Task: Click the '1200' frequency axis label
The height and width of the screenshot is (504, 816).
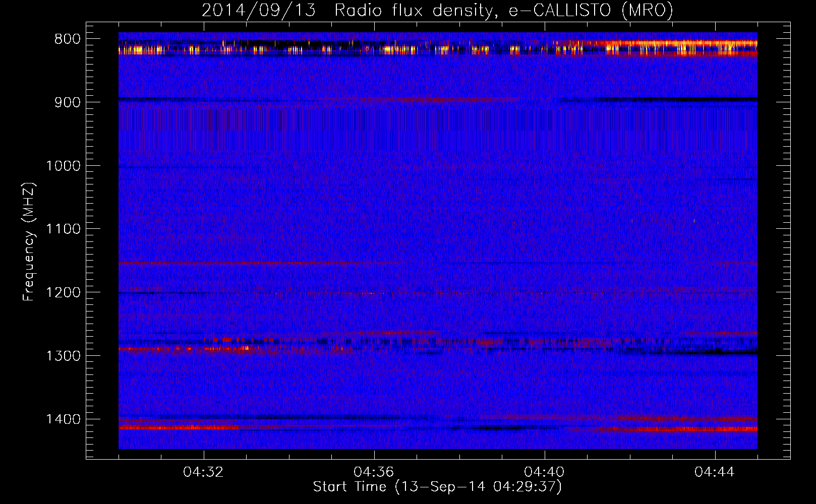Action: [63, 293]
